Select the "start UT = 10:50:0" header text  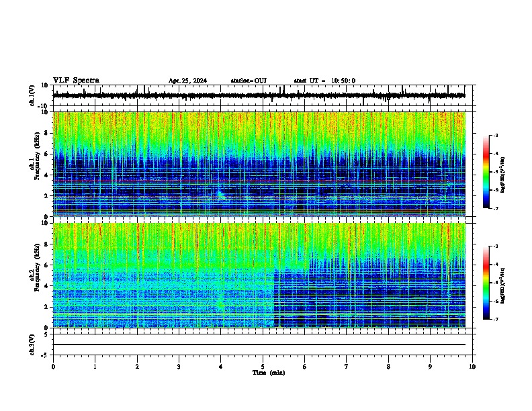pos(324,81)
